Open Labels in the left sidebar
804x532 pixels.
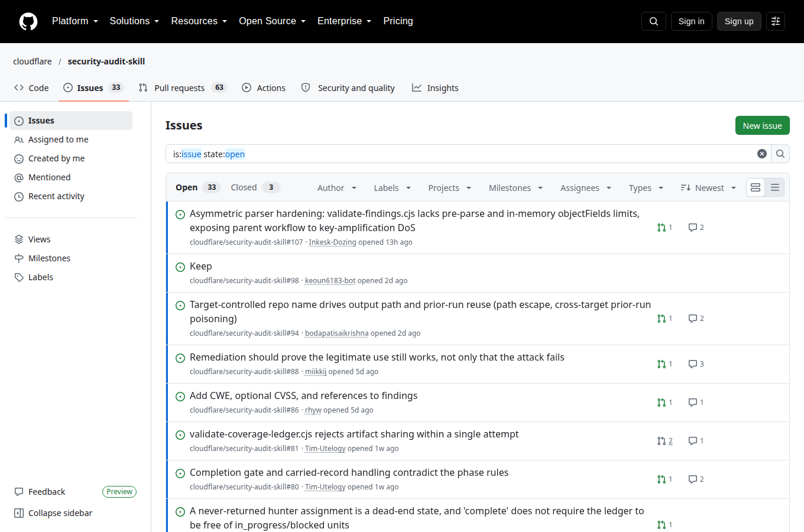[x=71, y=277]
